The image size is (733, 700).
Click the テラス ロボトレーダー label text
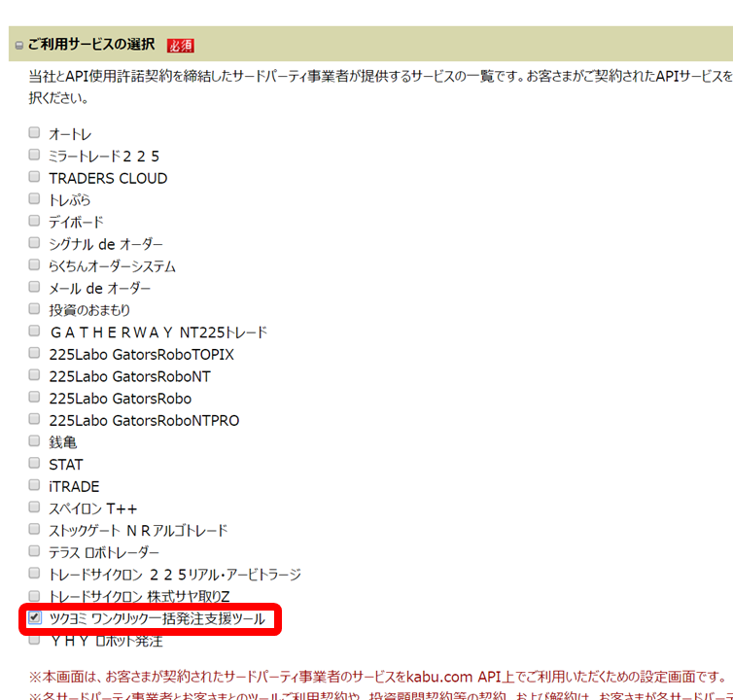(104, 552)
